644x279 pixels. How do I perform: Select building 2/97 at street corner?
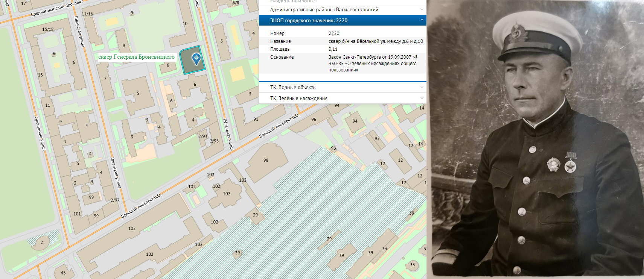coord(115,200)
